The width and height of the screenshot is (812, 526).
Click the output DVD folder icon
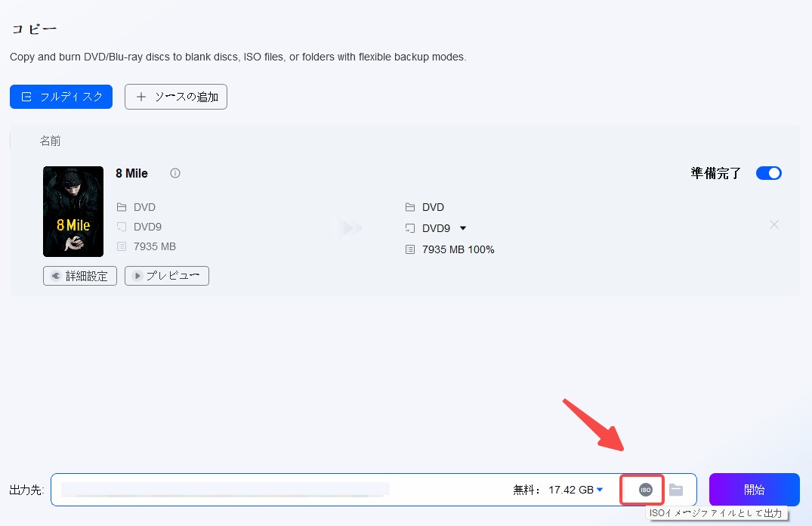pos(410,207)
